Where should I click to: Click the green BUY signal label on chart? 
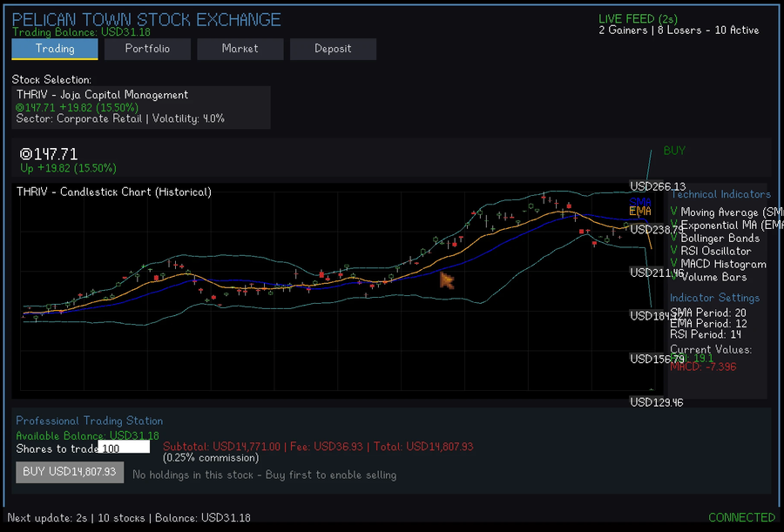[x=674, y=151]
